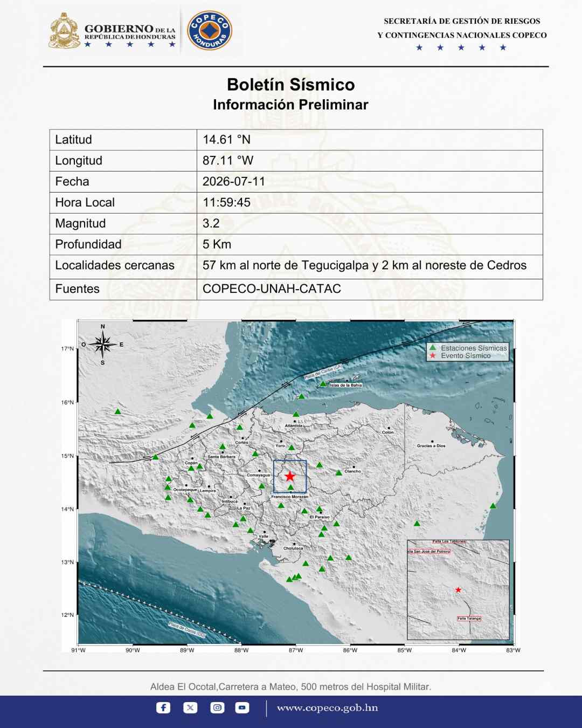
Task: Click the Magnitud row label
Action: (x=80, y=223)
